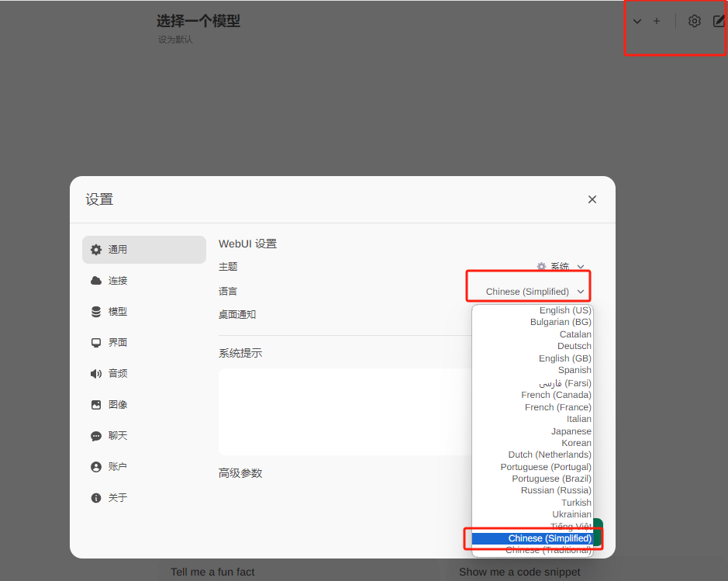Expand the model selector chevron
Screen dimensions: 728x581
click(636, 21)
